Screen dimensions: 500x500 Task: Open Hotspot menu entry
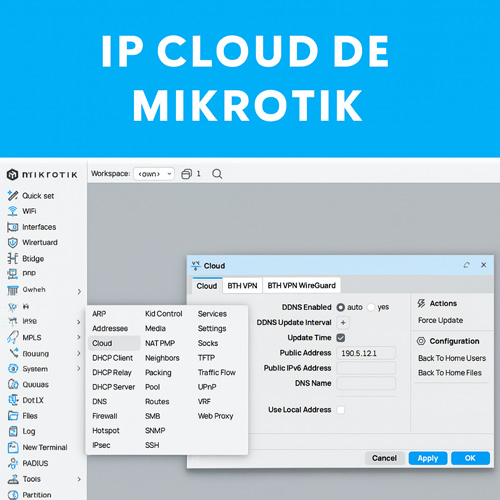(x=106, y=430)
